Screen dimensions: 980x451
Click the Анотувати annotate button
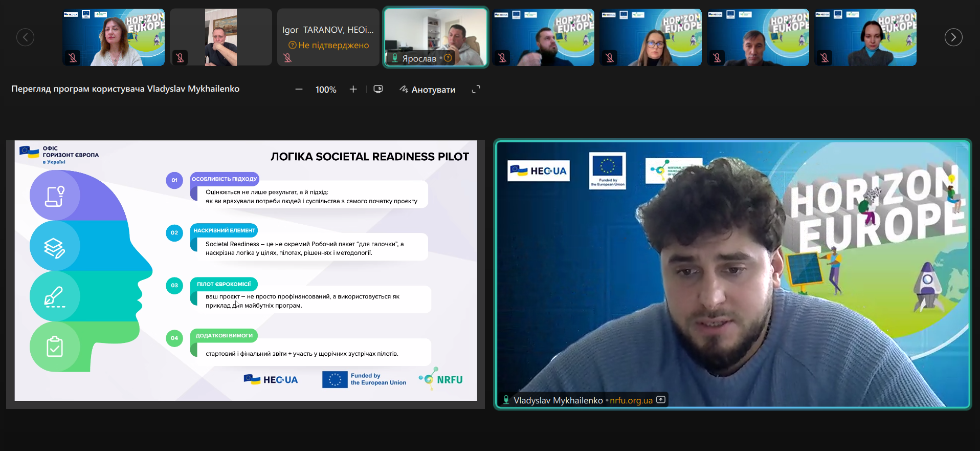tap(427, 89)
